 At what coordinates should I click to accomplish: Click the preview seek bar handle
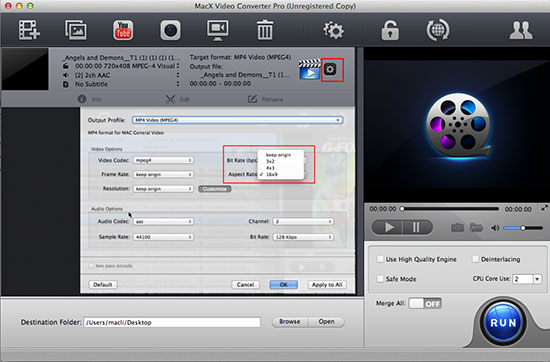pos(402,209)
